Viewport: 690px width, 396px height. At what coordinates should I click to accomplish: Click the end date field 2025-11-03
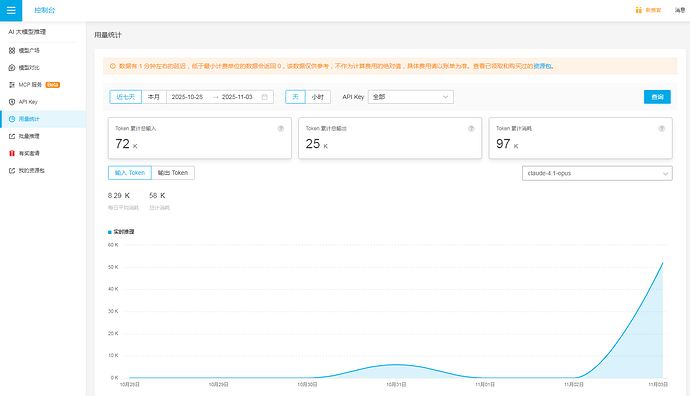pyautogui.click(x=237, y=97)
